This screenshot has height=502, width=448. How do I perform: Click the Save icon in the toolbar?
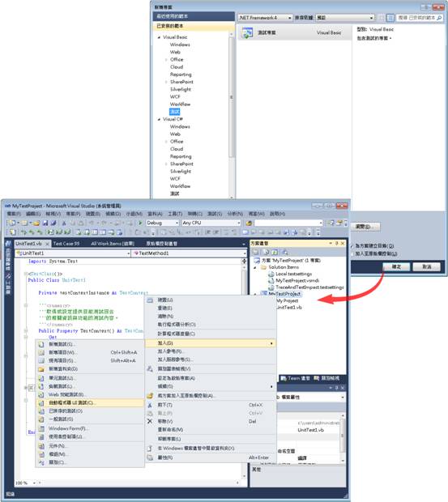pos(45,223)
